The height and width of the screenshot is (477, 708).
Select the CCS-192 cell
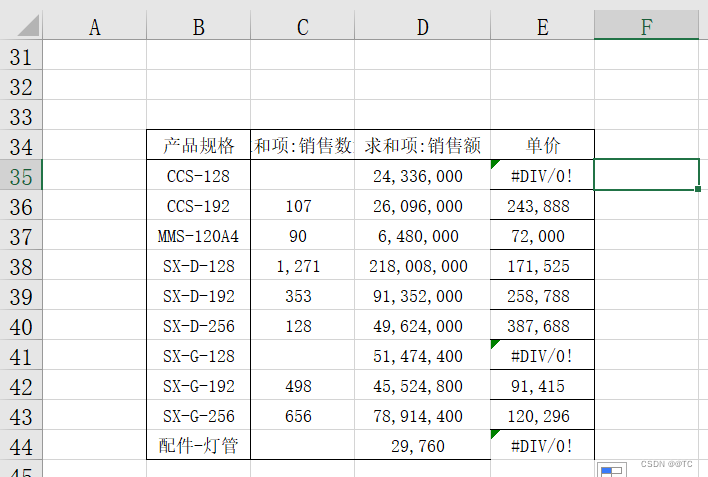(199, 206)
